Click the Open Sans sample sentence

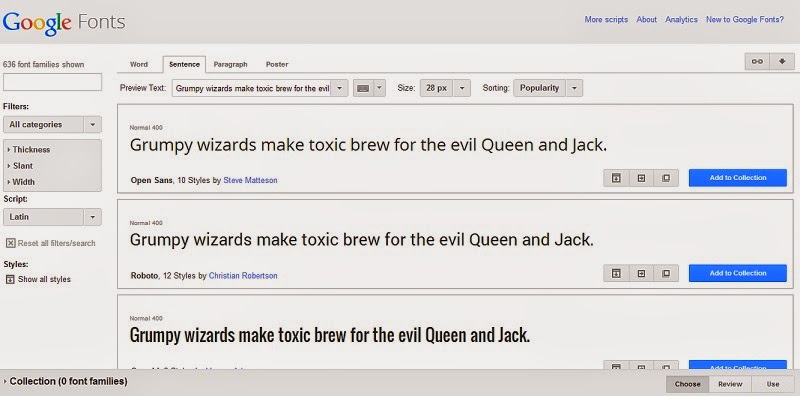[x=368, y=145]
